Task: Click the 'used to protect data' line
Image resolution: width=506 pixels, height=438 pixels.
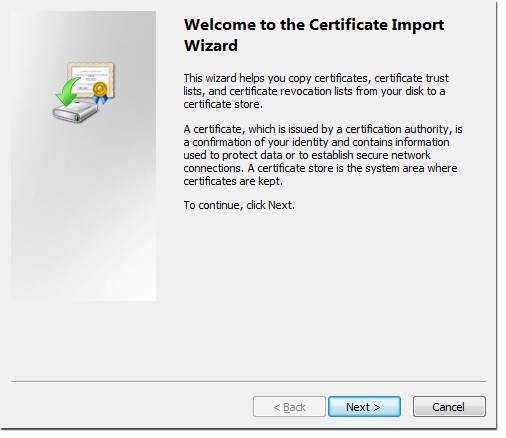Action: 307,155
